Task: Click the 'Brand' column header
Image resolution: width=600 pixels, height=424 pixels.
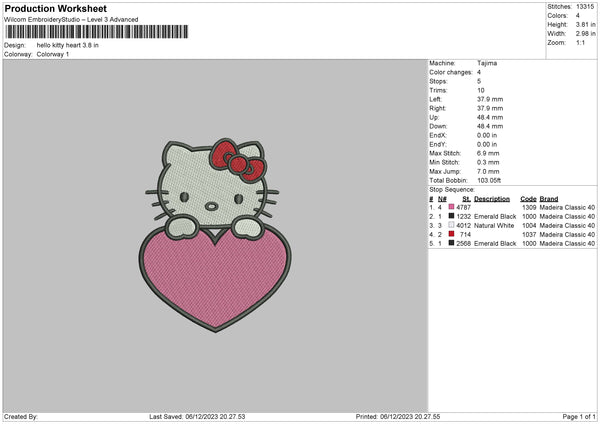Action: (x=549, y=199)
